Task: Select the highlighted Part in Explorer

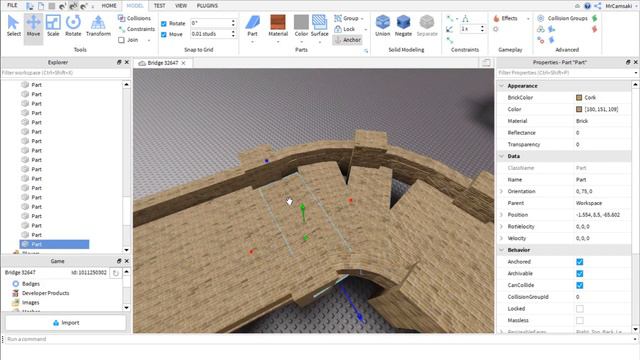Action: point(54,244)
